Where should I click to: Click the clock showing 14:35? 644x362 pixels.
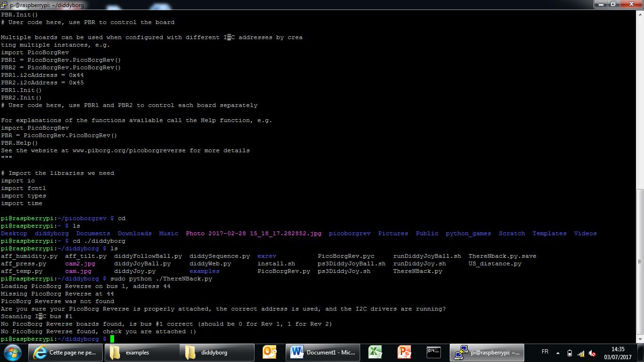pyautogui.click(x=618, y=353)
